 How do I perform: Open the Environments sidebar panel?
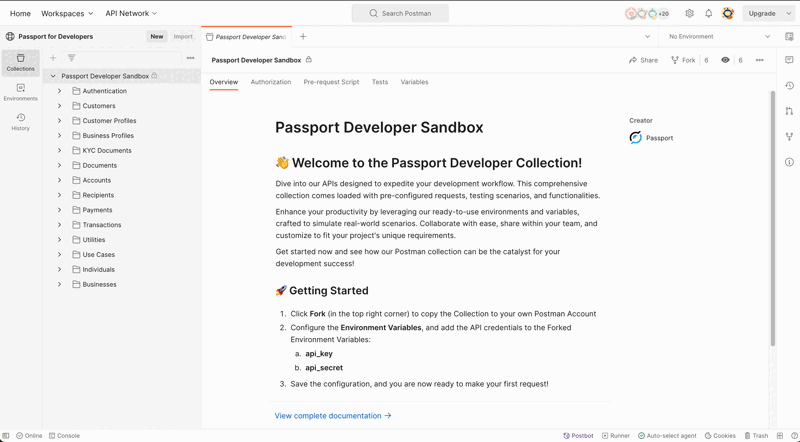point(20,92)
